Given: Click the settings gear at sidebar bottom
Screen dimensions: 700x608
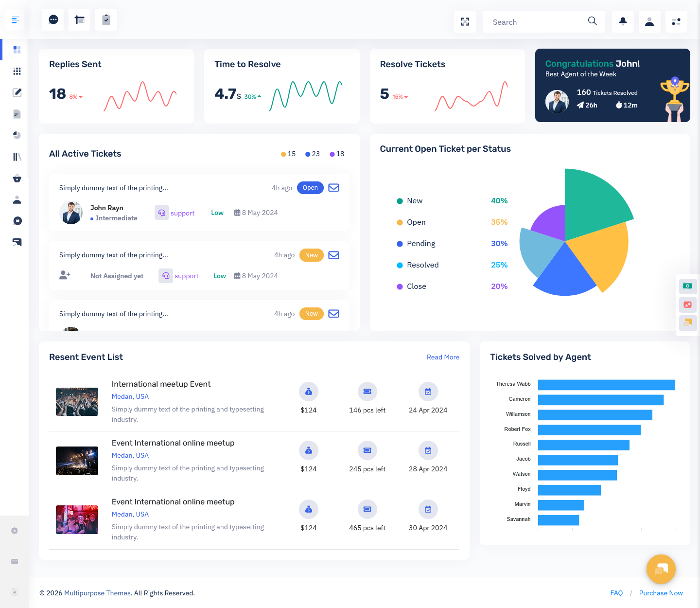Looking at the screenshot, I should (x=15, y=531).
